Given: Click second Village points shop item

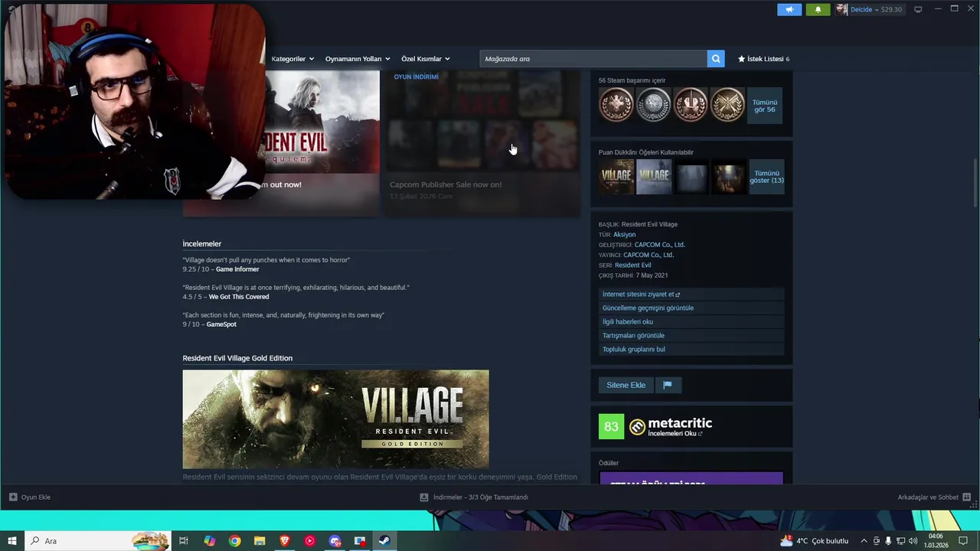Looking at the screenshot, I should [x=654, y=176].
